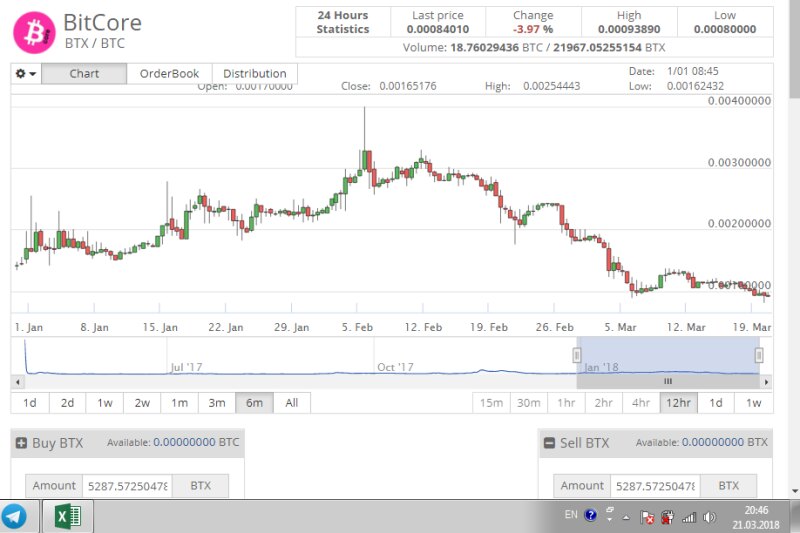This screenshot has width=800, height=533.
Task: Click the BTX button in Sell panel
Action: 728,486
